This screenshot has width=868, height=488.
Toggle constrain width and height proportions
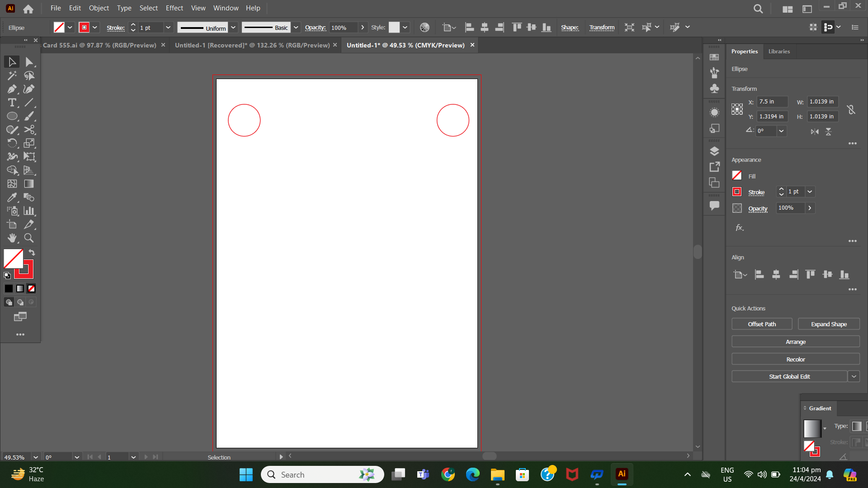pyautogui.click(x=851, y=109)
